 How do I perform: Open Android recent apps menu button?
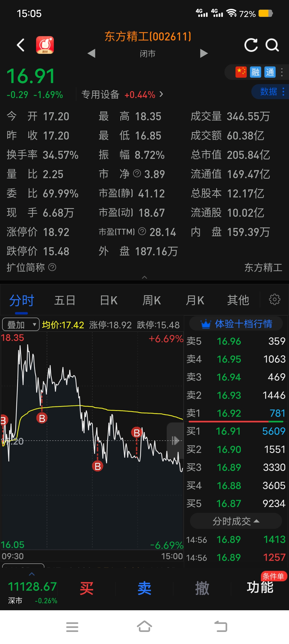pos(72,627)
